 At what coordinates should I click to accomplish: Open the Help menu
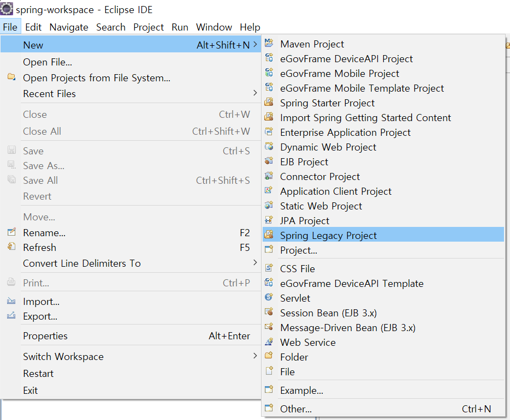[250, 27]
